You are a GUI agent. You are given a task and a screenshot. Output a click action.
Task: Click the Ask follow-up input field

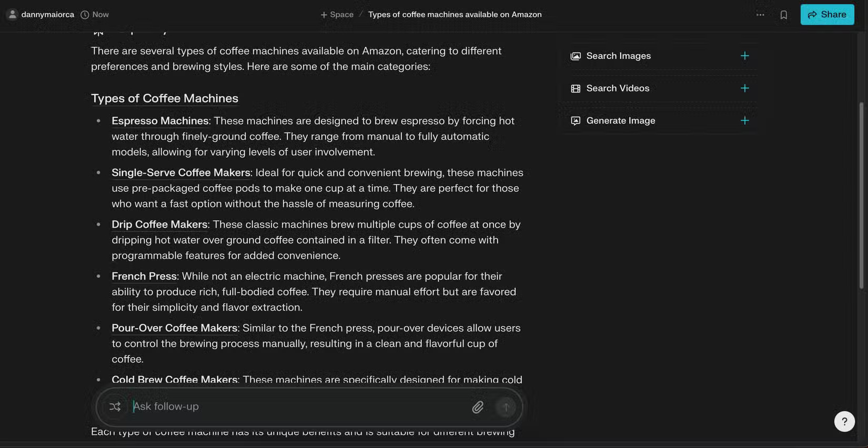[x=295, y=406]
